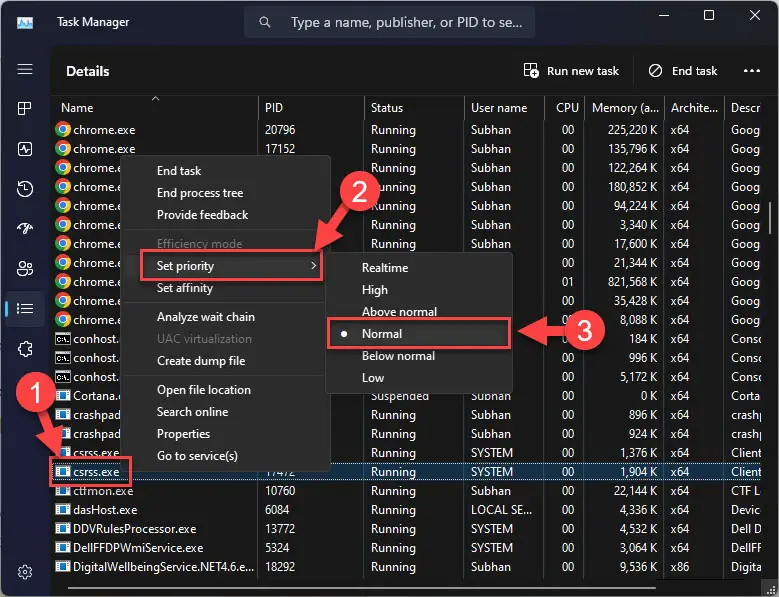Focus the search name, publisher, PID field
Viewport: 779px width, 597px height.
tap(389, 22)
